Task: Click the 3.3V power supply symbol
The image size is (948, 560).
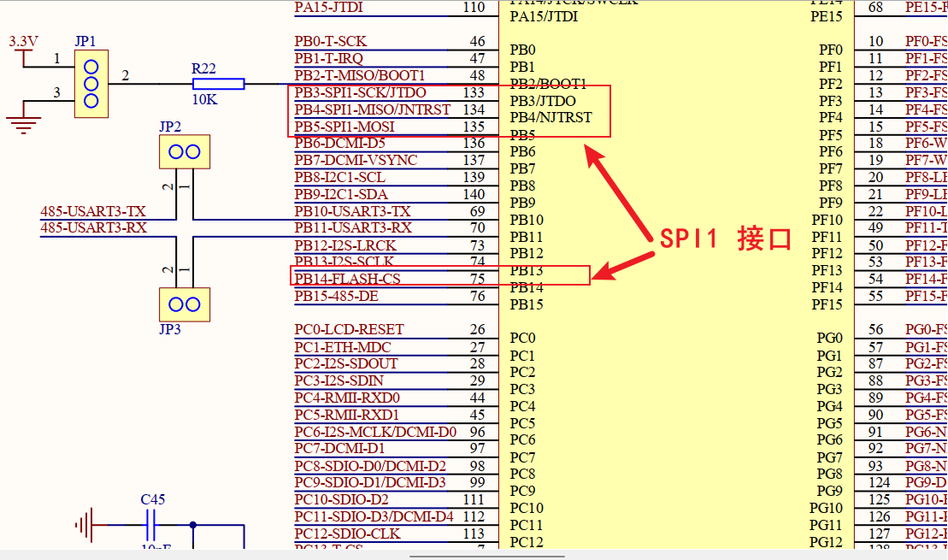Action: coord(23,53)
